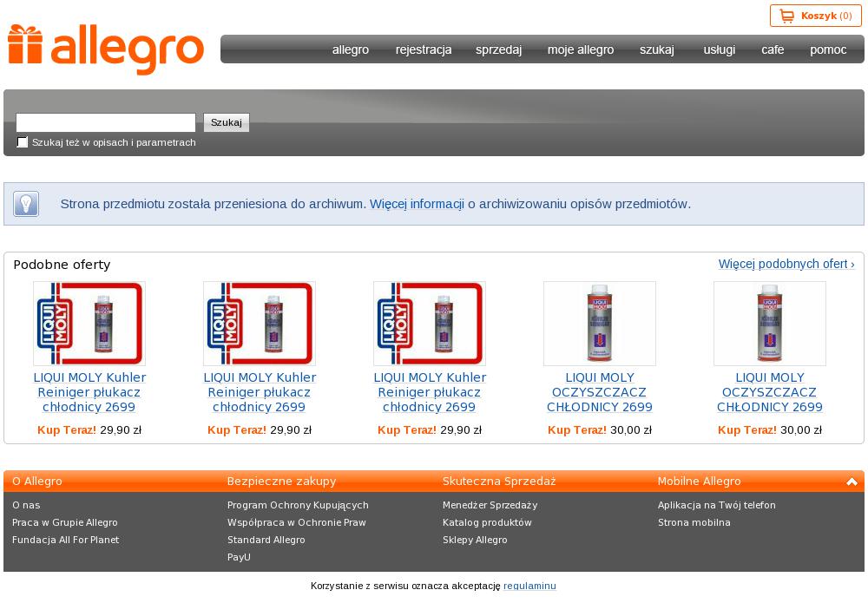Open the PayU footer link
868x603 pixels.
pyautogui.click(x=239, y=557)
